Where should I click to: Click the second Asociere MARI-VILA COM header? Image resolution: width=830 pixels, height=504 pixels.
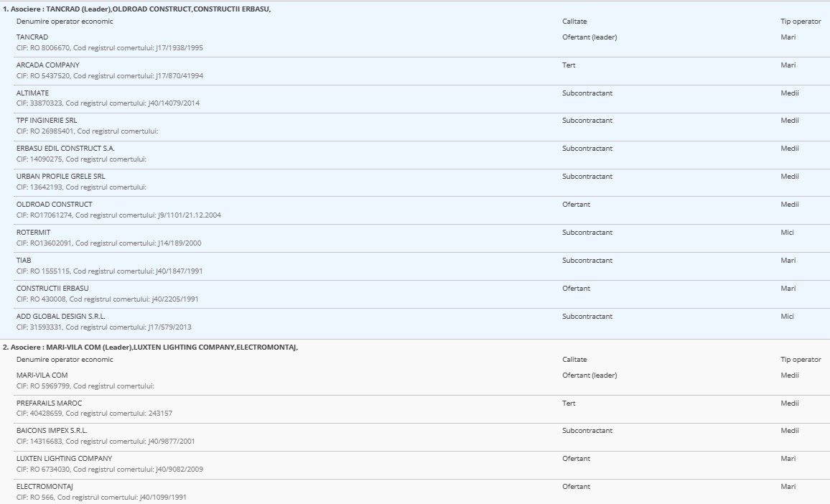(150, 347)
